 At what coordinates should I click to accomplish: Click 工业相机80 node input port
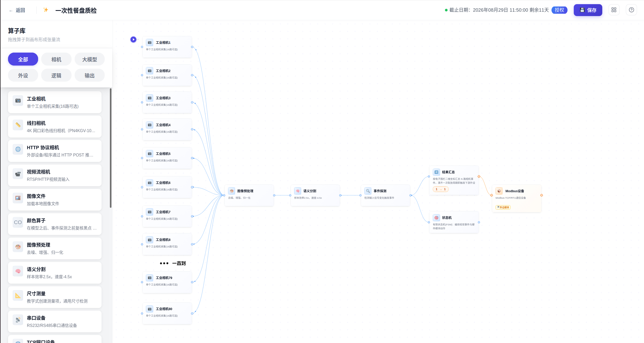(x=142, y=313)
